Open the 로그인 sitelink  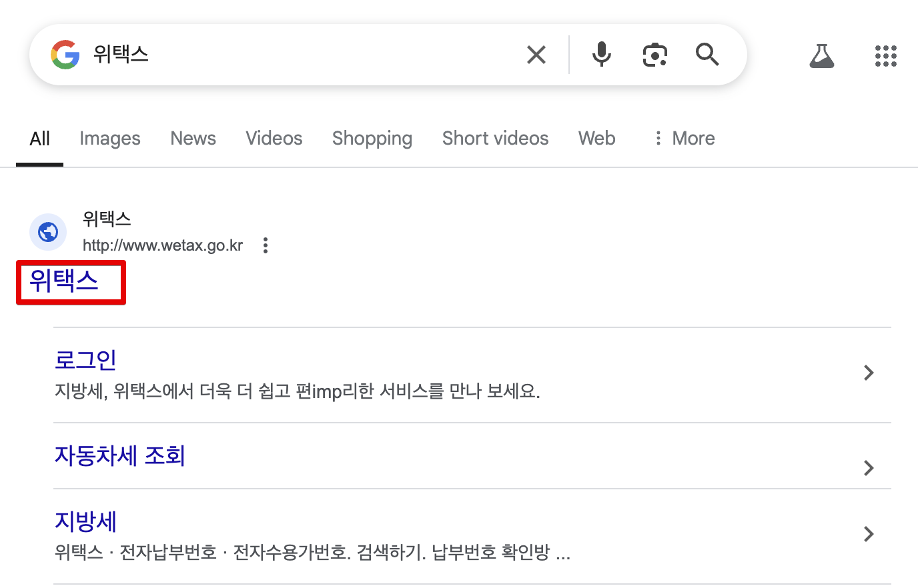point(85,360)
